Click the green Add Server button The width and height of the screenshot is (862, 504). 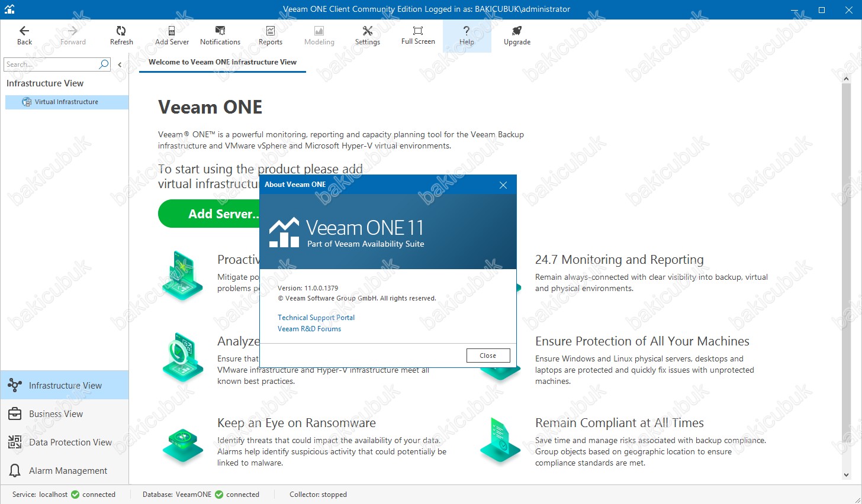point(210,214)
